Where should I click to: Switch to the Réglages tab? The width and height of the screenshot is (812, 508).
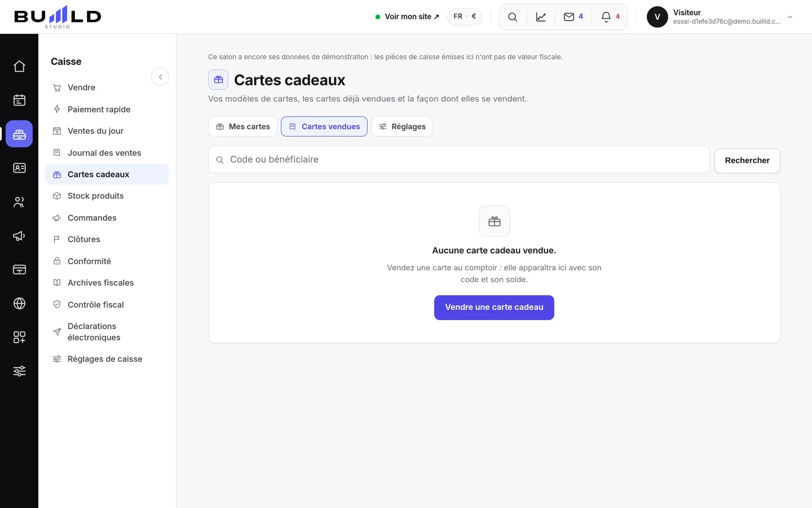[402, 126]
